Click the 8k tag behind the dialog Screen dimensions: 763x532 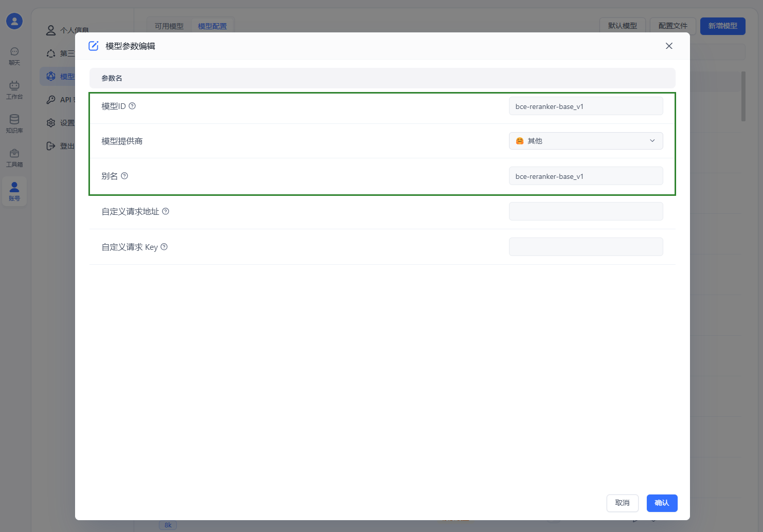[x=168, y=525]
